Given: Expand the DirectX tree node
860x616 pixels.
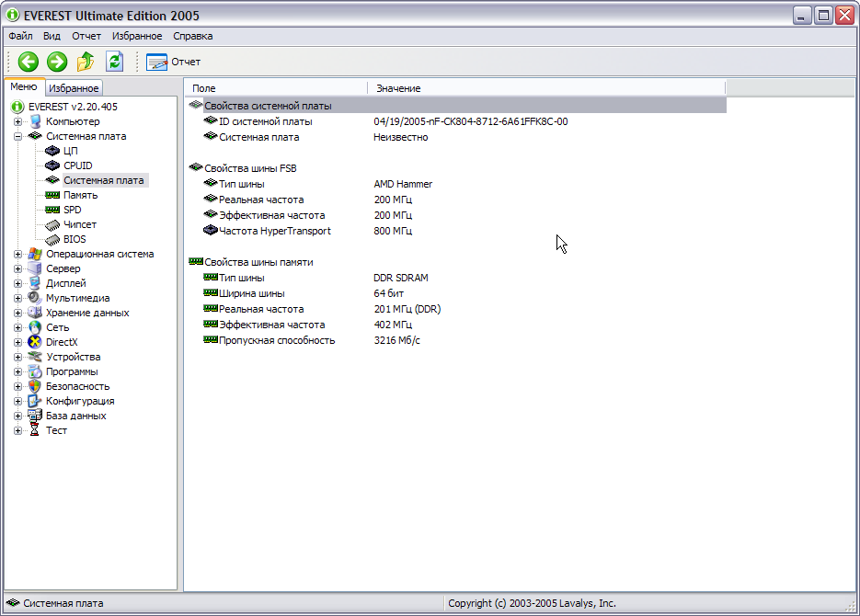Looking at the screenshot, I should pyautogui.click(x=18, y=343).
